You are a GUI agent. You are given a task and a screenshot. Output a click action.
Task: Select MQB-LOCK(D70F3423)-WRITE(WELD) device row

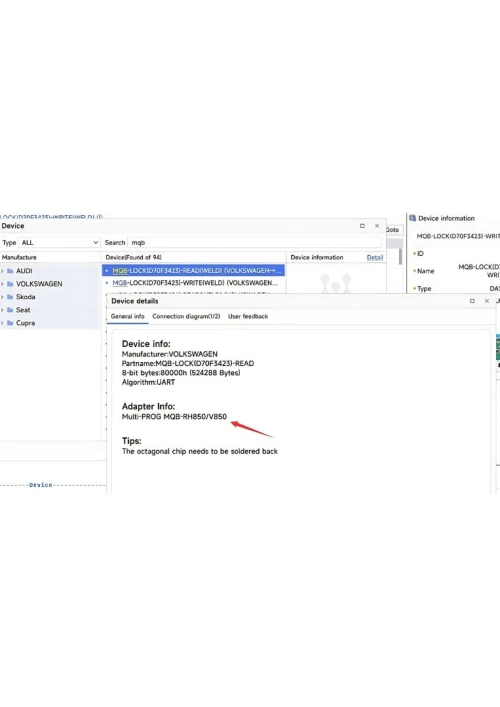point(193,283)
